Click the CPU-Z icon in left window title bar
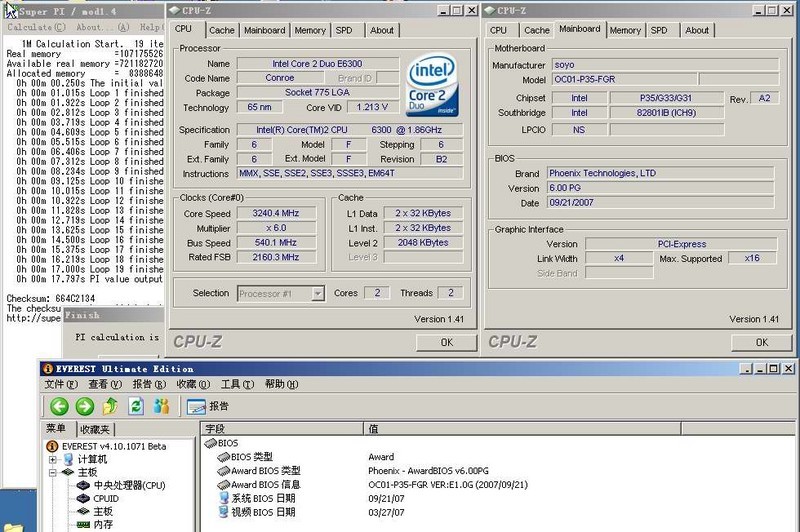 coord(174,10)
